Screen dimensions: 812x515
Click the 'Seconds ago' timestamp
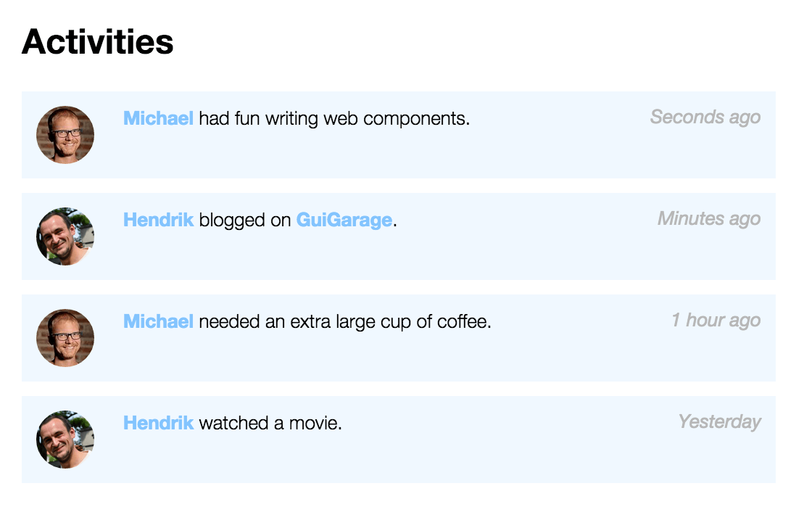[x=705, y=117]
